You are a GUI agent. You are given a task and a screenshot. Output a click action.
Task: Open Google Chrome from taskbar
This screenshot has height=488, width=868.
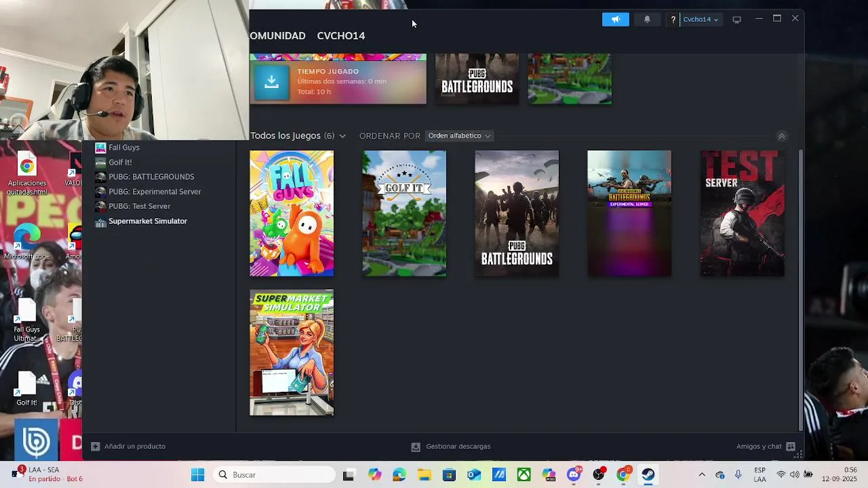coord(623,475)
